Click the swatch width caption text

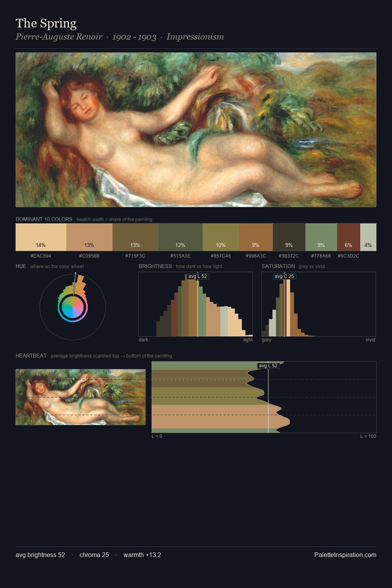(114, 220)
